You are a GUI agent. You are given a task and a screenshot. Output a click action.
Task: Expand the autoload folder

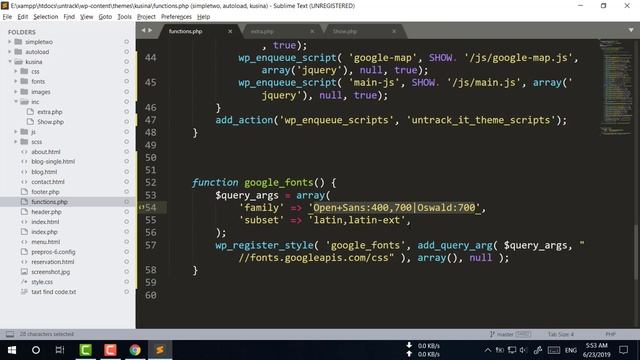(x=10, y=52)
